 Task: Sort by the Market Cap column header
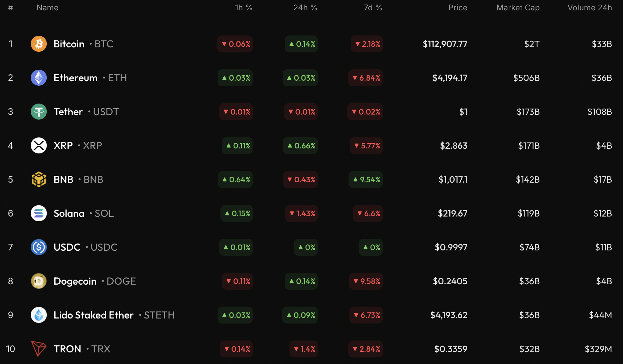518,8
